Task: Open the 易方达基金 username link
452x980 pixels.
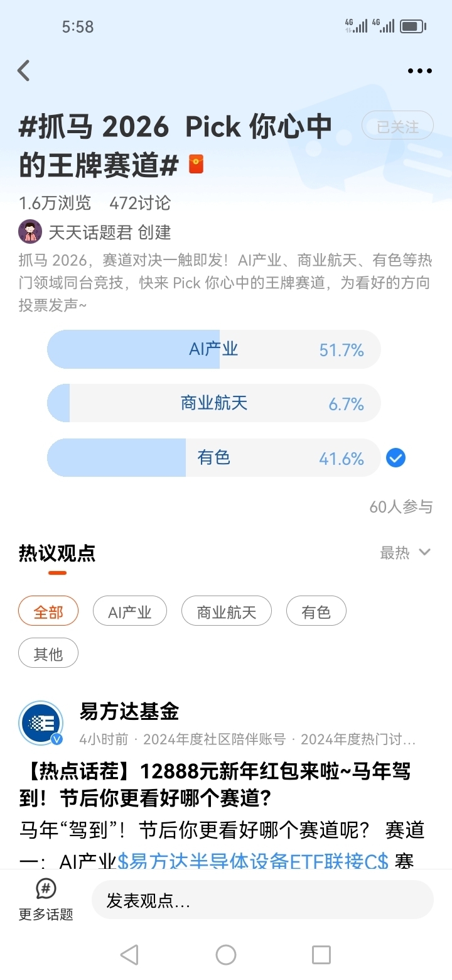Action: point(129,711)
